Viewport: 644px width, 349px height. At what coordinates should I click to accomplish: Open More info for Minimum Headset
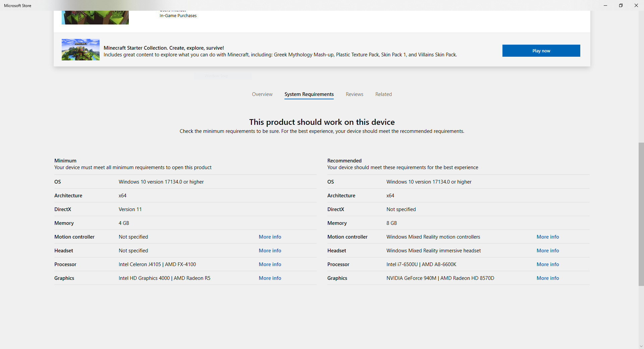[x=270, y=251]
